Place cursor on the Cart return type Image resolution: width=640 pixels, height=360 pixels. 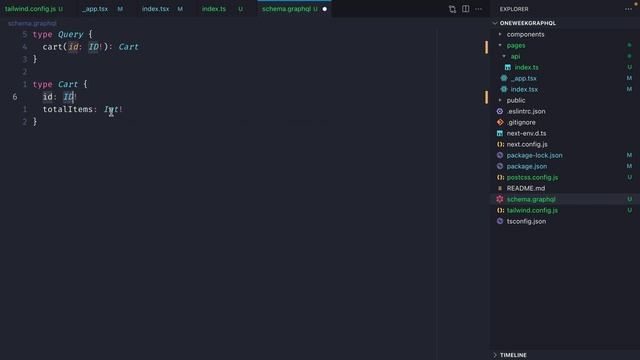click(x=129, y=47)
